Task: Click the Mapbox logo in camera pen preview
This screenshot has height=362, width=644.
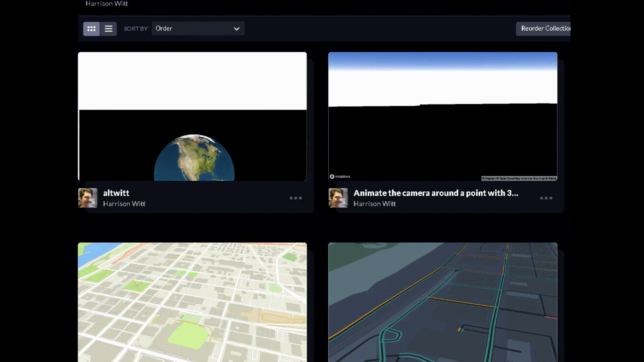Action: click(x=340, y=176)
